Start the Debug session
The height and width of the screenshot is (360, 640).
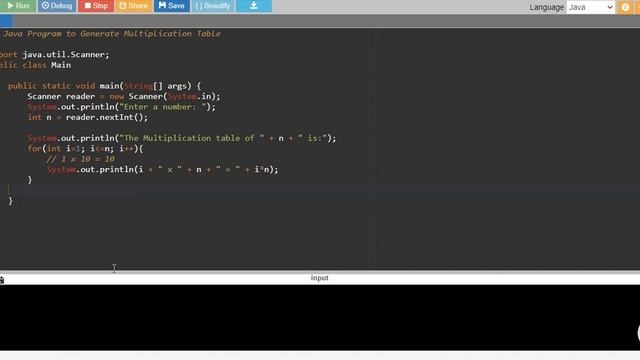point(57,6)
